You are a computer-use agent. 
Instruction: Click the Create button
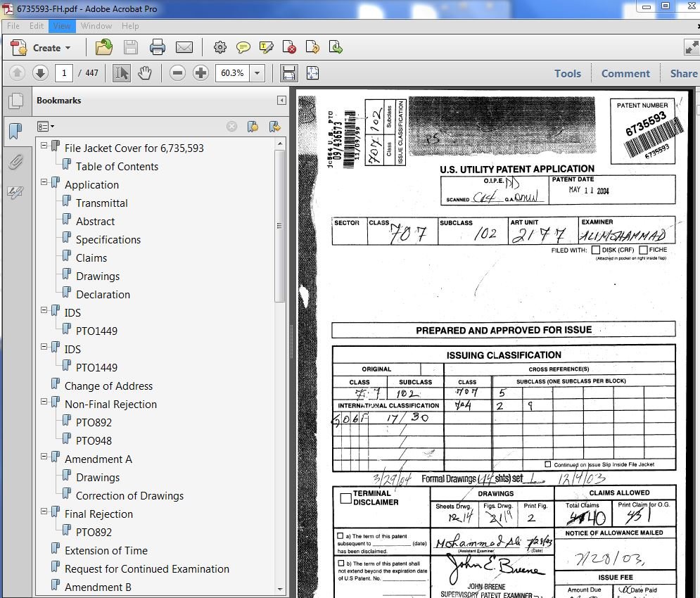41,48
